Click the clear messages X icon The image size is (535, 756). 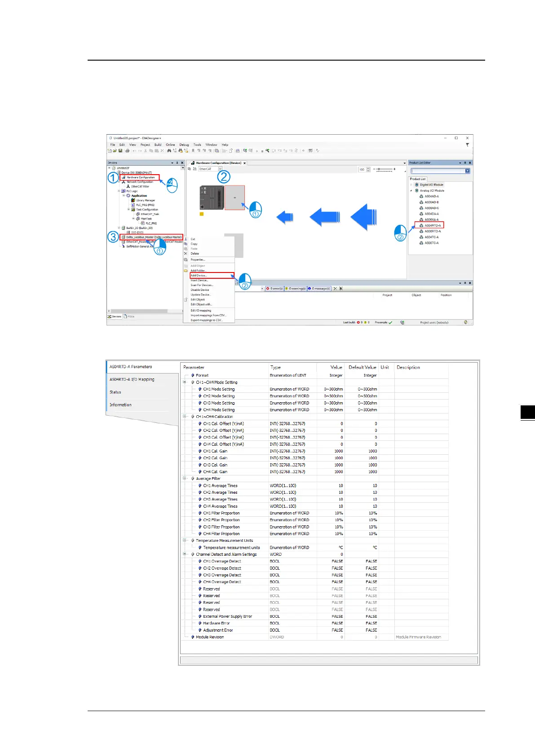[335, 289]
